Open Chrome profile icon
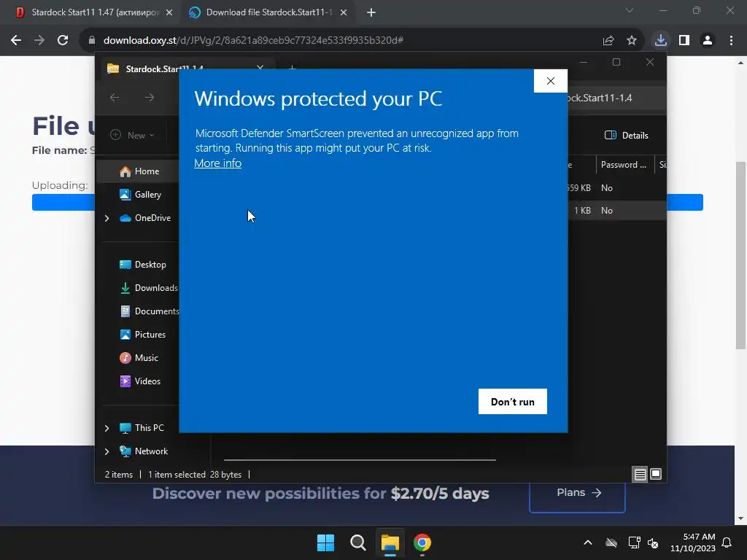Image resolution: width=747 pixels, height=560 pixels. [708, 41]
